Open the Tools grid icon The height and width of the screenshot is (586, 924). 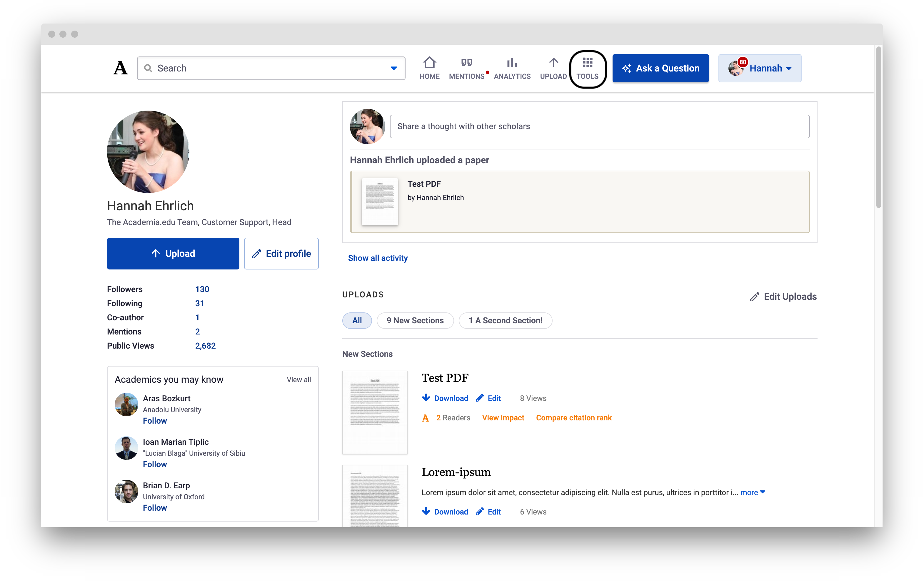(x=588, y=62)
